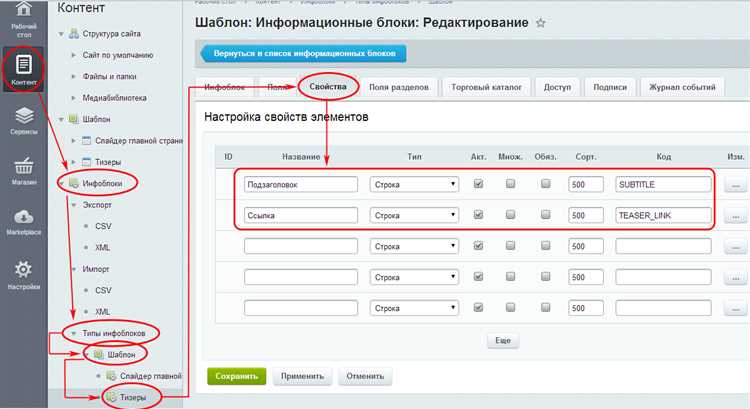This screenshot has width=750, height=409.
Task: Click the Тизеры icon under upper Шаблон
Action: [x=87, y=162]
